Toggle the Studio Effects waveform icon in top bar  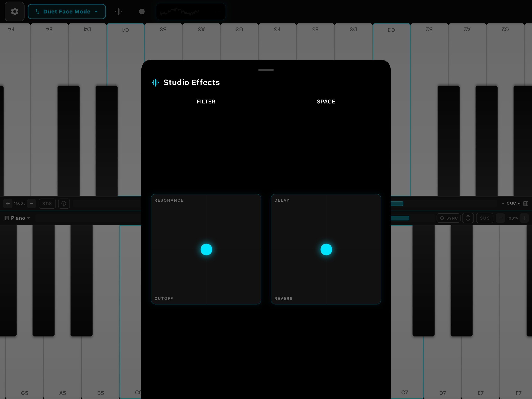click(x=118, y=11)
